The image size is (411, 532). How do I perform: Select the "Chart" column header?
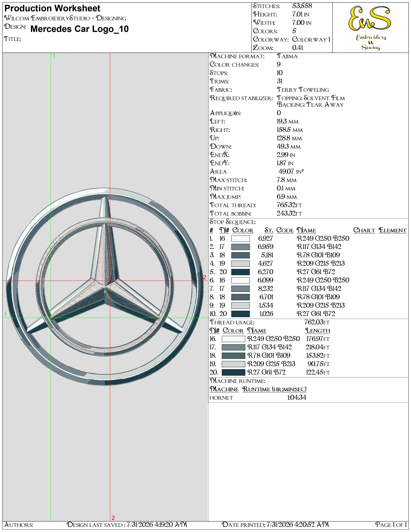click(364, 230)
